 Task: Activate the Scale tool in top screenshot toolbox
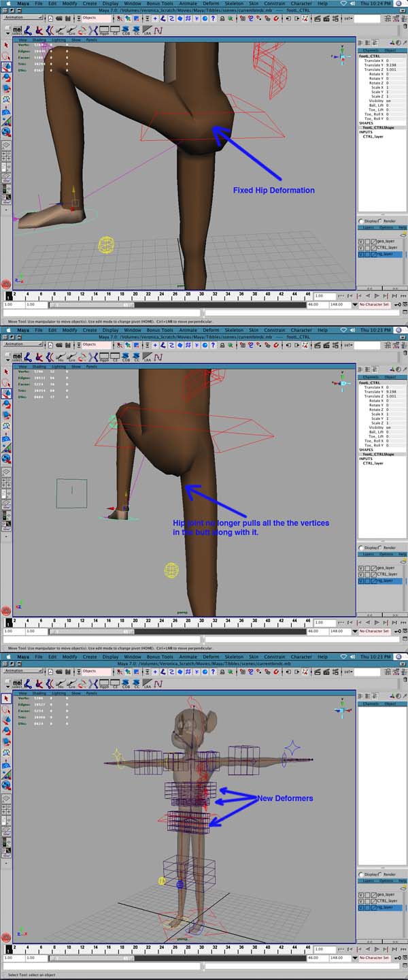tap(6, 88)
